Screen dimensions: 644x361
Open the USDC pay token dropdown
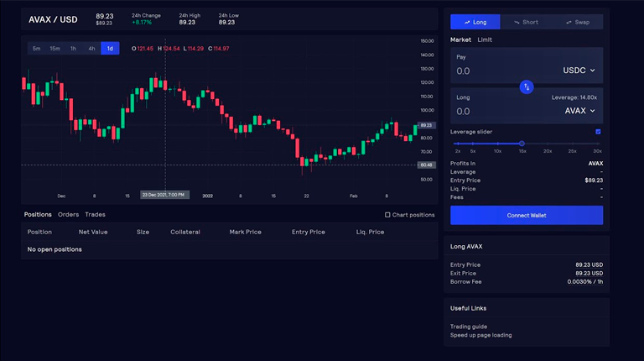pos(579,71)
